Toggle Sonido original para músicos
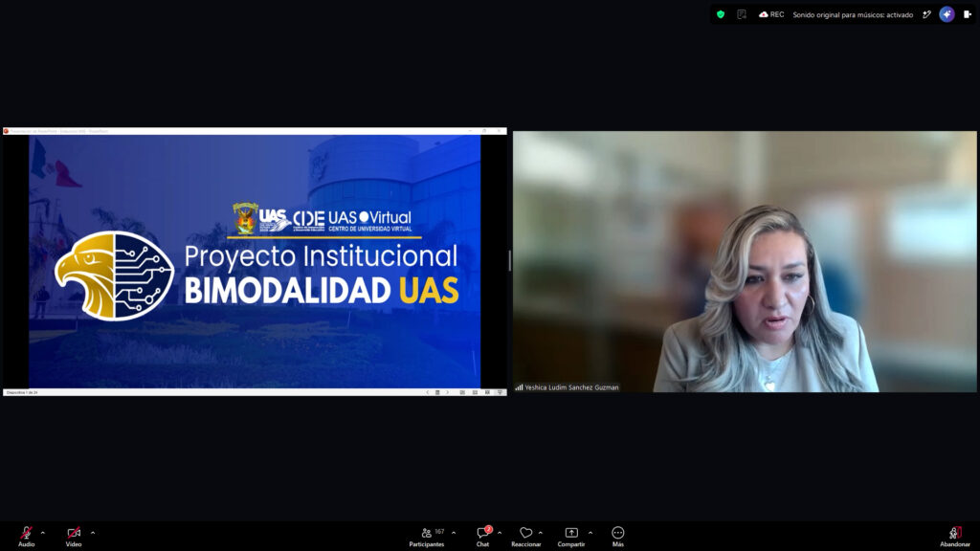Image resolution: width=980 pixels, height=551 pixels. [x=853, y=14]
